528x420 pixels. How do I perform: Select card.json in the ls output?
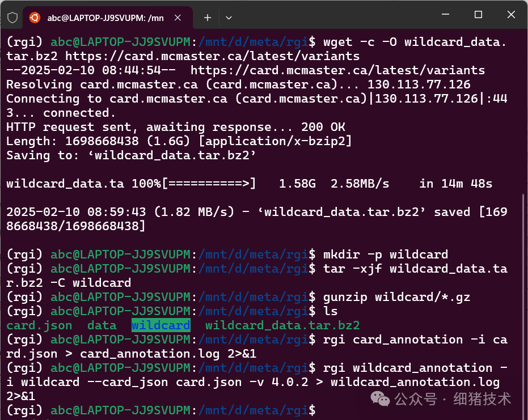tap(39, 325)
